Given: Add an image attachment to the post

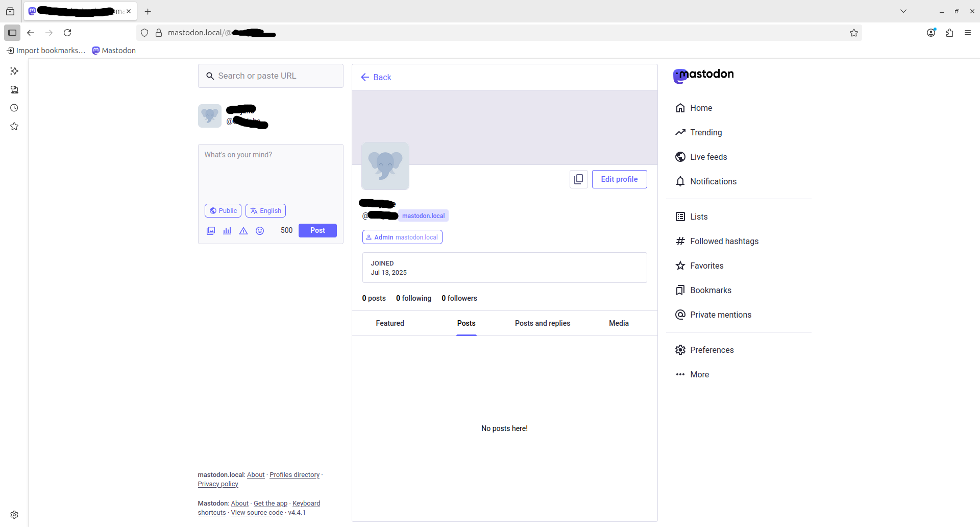Looking at the screenshot, I should point(211,231).
